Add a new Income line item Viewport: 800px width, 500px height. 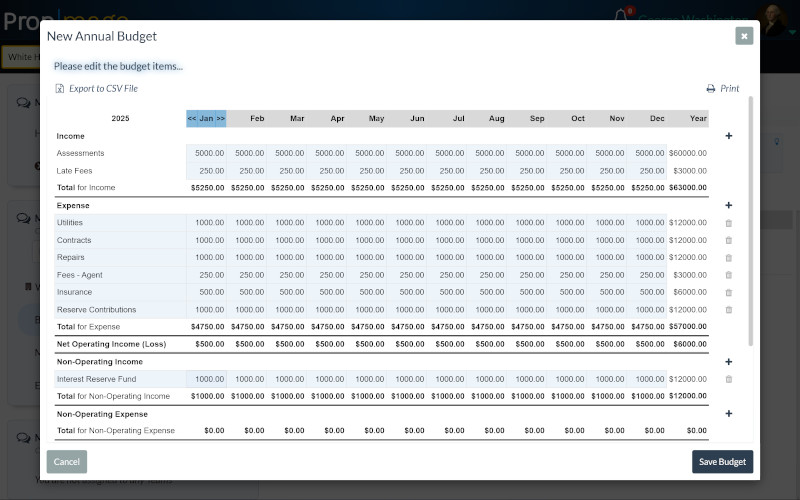tap(728, 136)
